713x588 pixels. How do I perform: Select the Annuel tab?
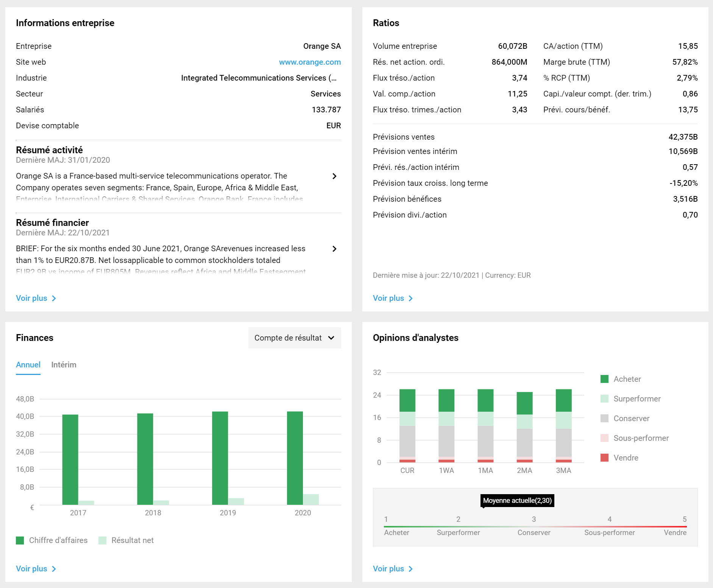[x=28, y=365]
